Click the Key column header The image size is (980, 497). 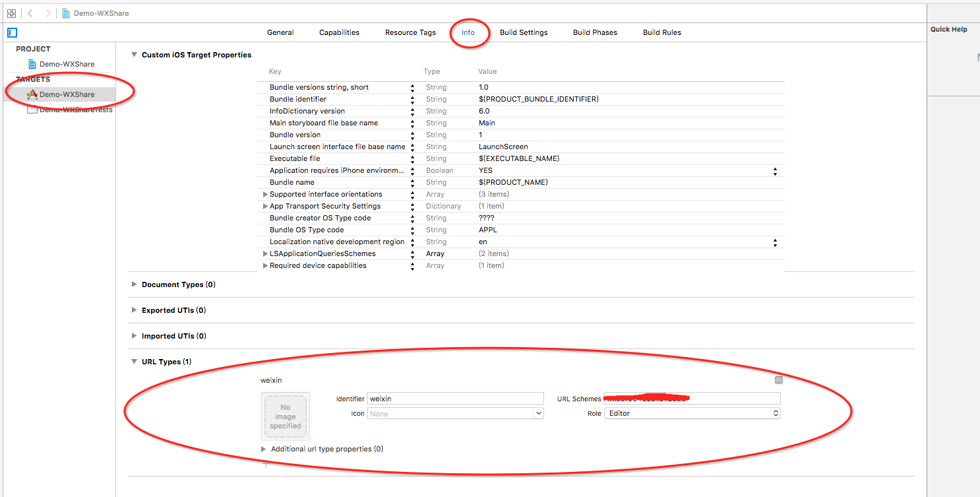275,71
